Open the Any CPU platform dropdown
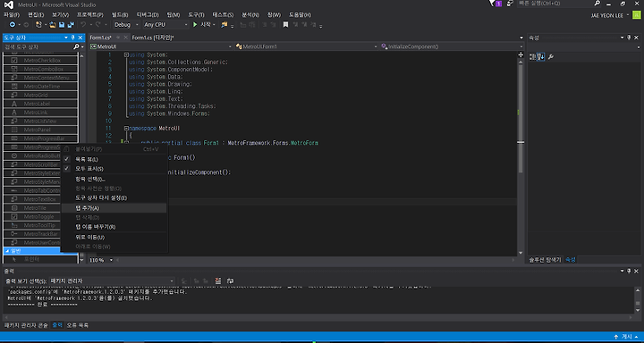The image size is (644, 343). point(165,25)
